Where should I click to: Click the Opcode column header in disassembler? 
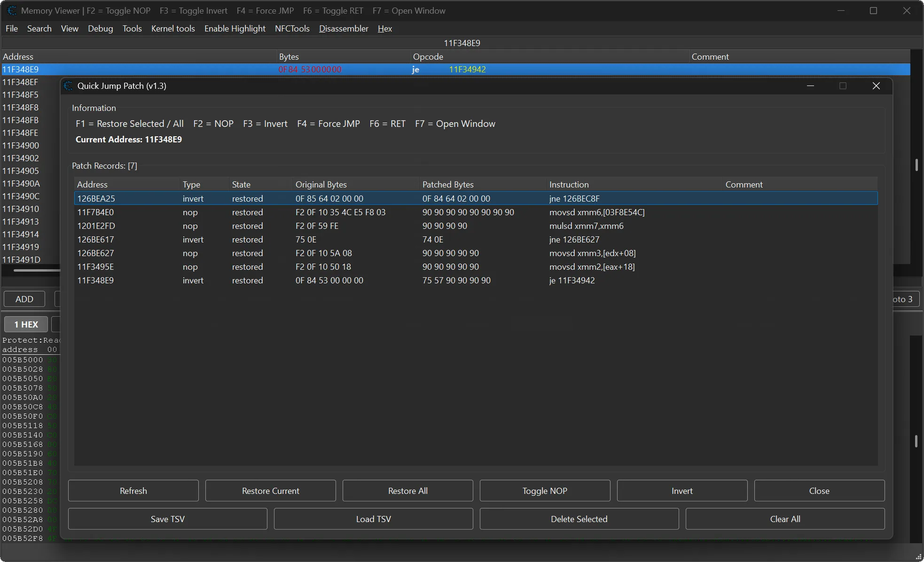click(x=550, y=56)
